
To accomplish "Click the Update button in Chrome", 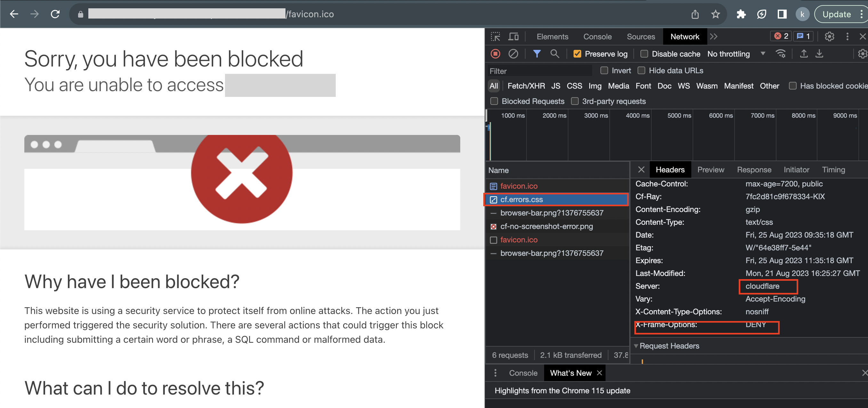I will tap(836, 14).
